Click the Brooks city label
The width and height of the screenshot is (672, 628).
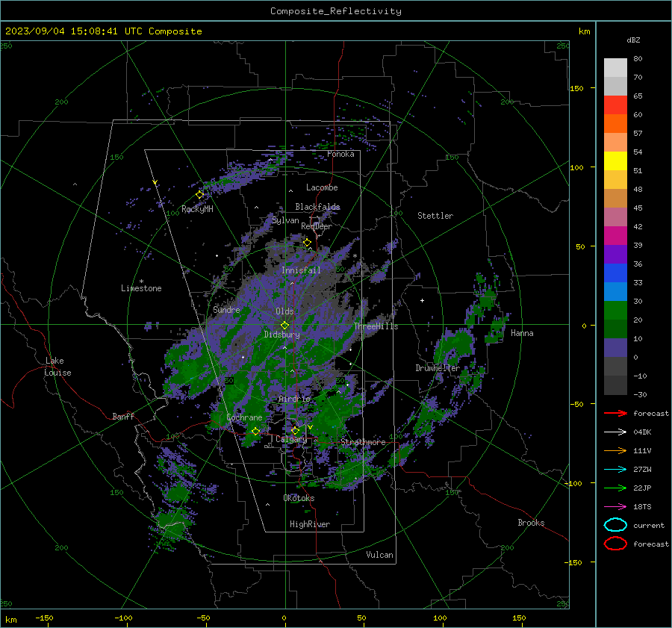[531, 523]
